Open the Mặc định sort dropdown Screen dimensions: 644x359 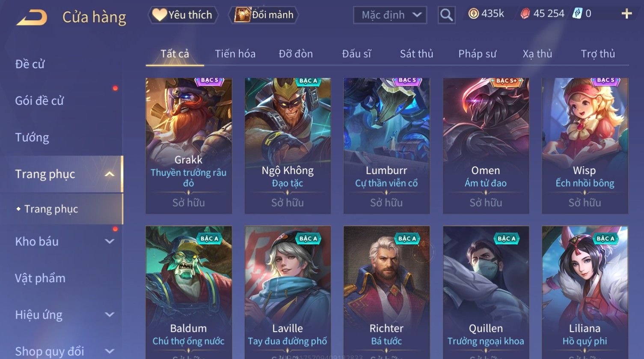[x=390, y=15]
